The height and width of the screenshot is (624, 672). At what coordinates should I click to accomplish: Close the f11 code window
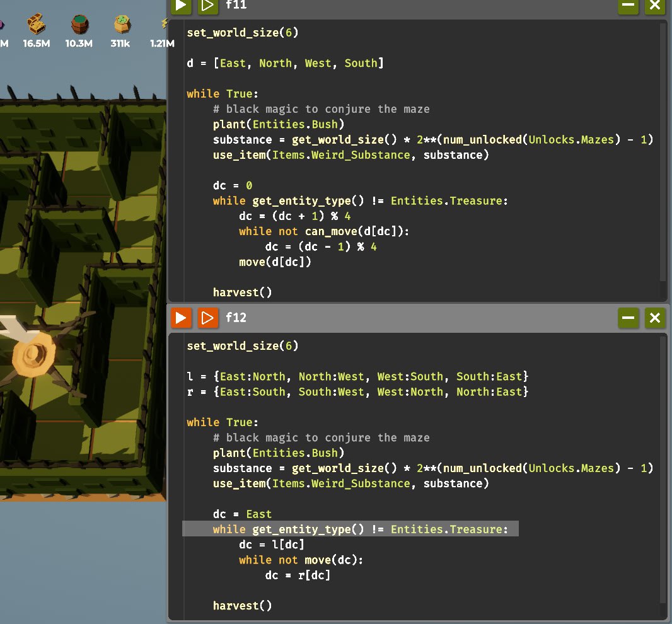click(655, 6)
